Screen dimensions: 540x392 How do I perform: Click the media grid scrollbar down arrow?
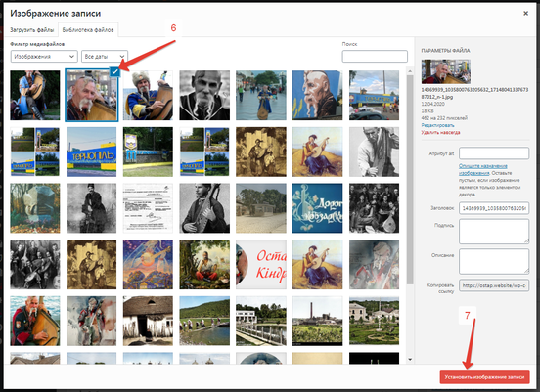[x=410, y=360]
